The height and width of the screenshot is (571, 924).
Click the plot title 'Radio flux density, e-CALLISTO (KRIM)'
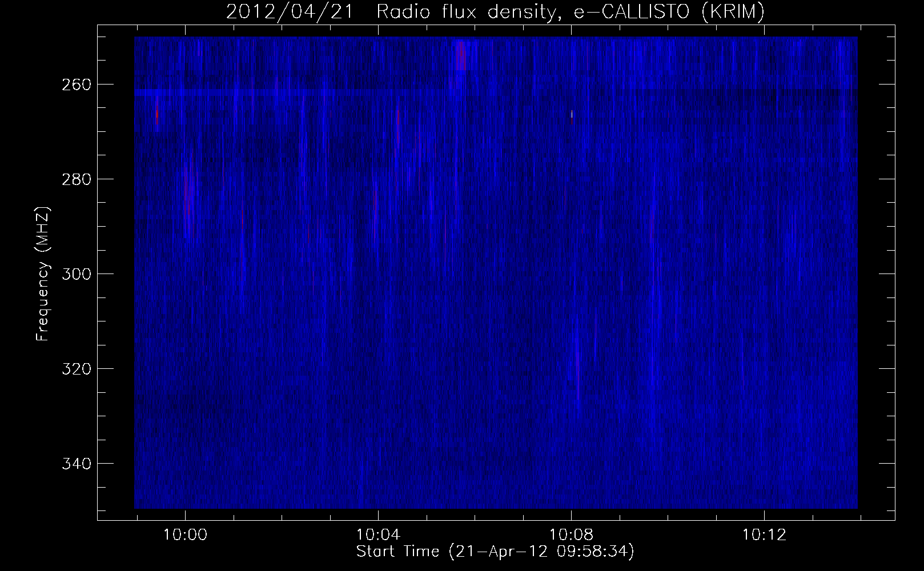coord(570,12)
